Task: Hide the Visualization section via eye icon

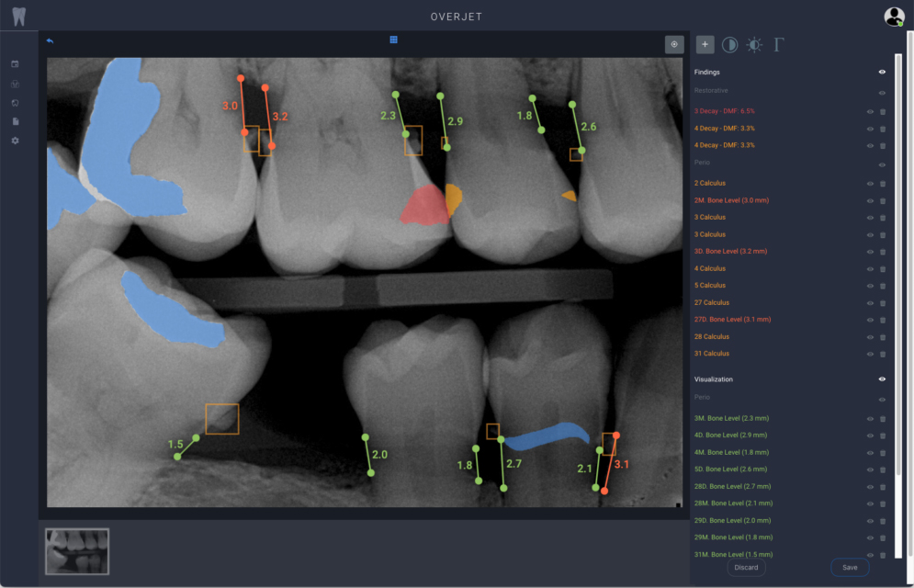Action: [883, 379]
